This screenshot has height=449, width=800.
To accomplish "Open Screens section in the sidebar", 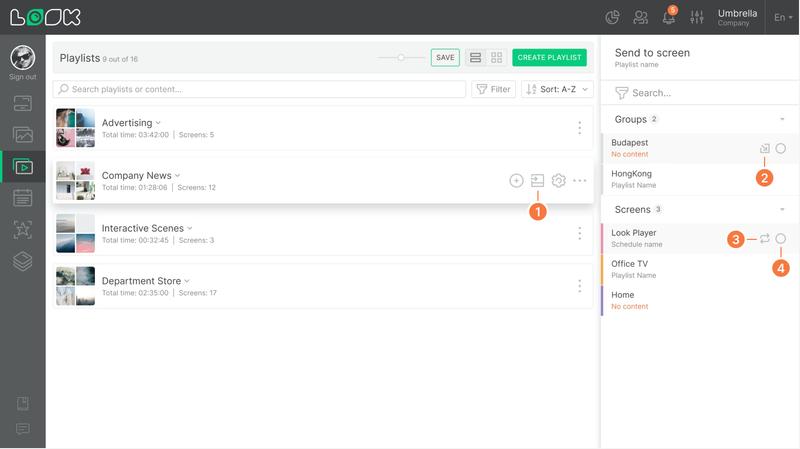I will point(22,104).
